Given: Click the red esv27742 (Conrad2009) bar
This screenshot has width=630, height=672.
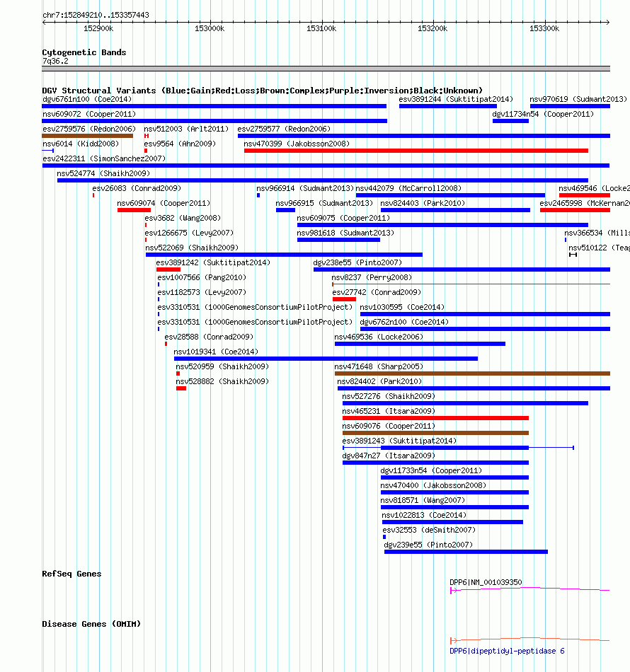Looking at the screenshot, I should (x=345, y=299).
